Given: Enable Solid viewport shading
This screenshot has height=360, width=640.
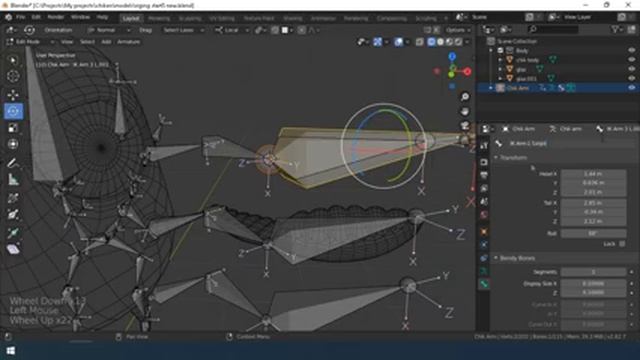Looking at the screenshot, I should pyautogui.click(x=440, y=42).
